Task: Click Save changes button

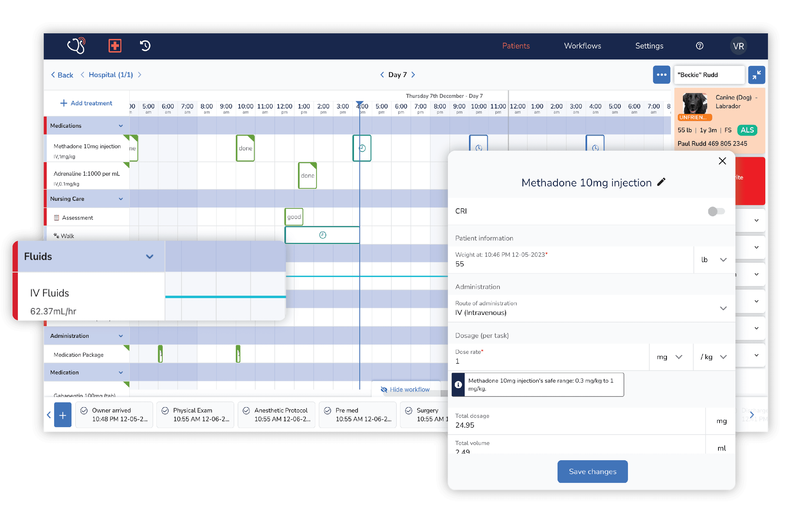Action: [x=592, y=472]
